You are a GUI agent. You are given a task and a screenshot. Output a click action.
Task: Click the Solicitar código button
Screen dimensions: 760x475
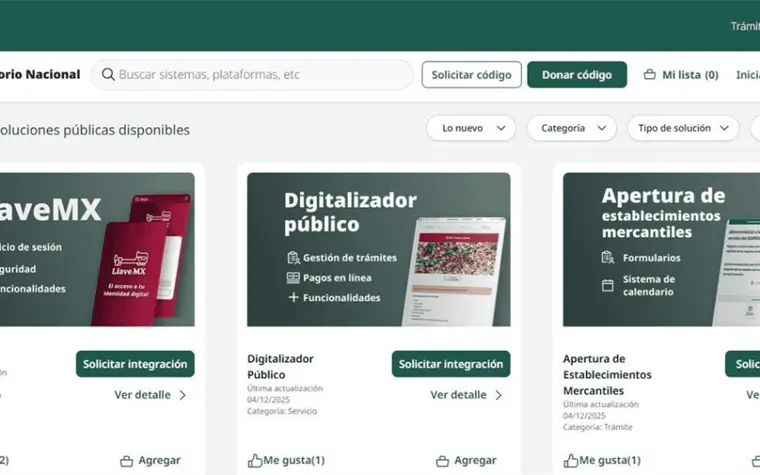click(472, 75)
